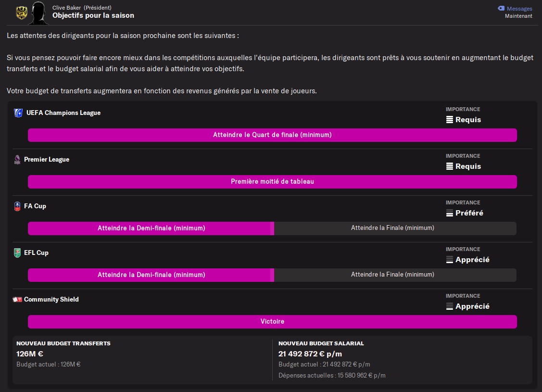Click Dépenses actuelles 15 580 962 € line
The width and height of the screenshot is (542, 392).
pos(332,376)
